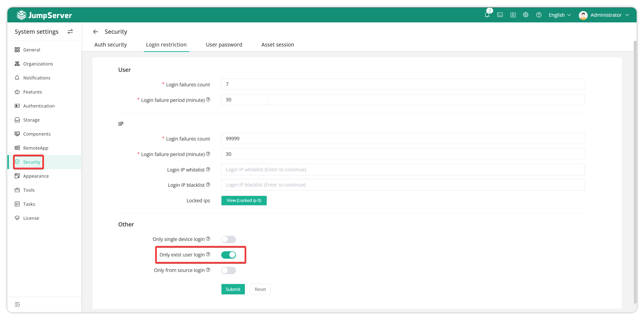Click the Components icon in sidebar
Image resolution: width=644 pixels, height=317 pixels.
17,134
